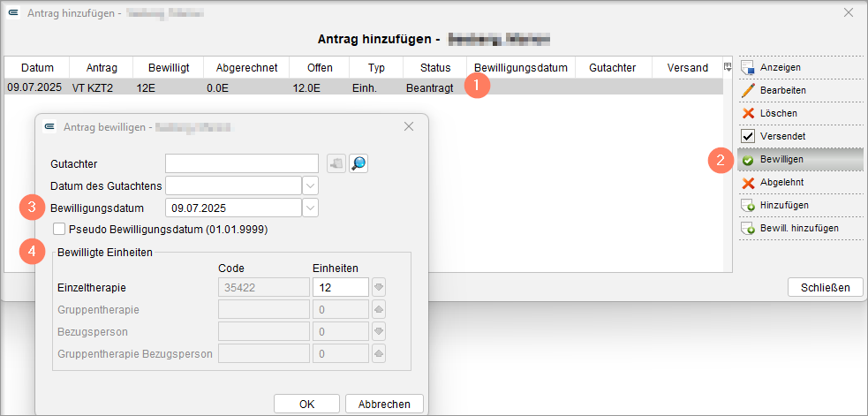Click the Bewilligungsdatum field showing 09.07.2025
868x416 pixels.
click(x=234, y=208)
